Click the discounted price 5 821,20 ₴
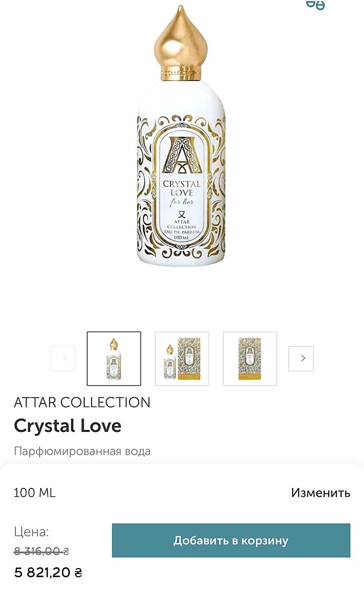364x595 pixels. point(48,573)
